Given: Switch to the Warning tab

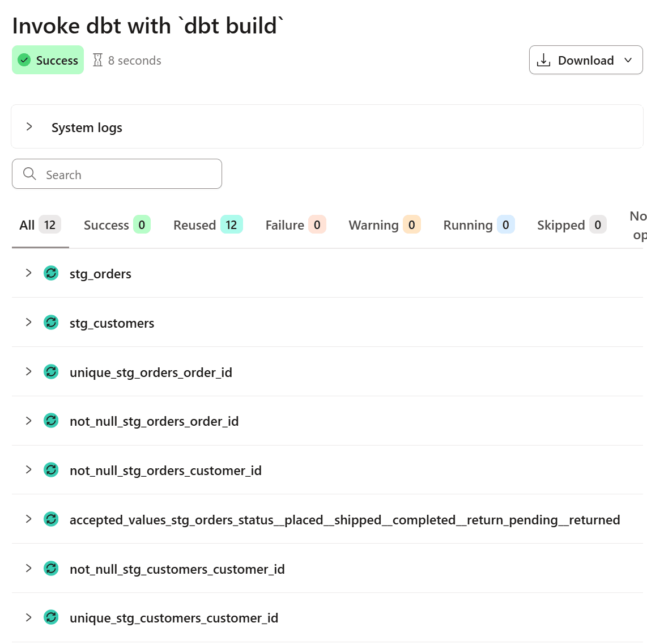Looking at the screenshot, I should (385, 225).
